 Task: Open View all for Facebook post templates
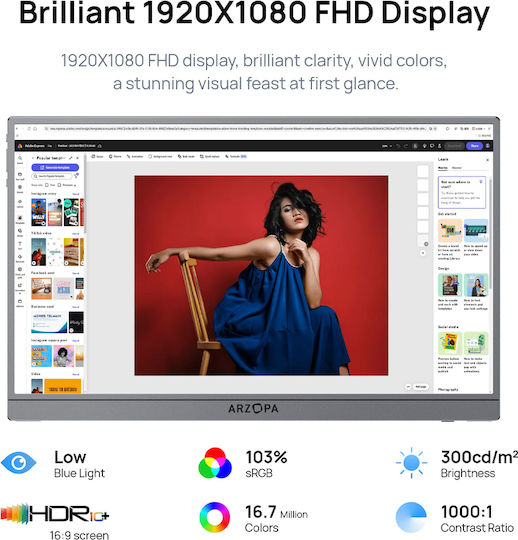tap(75, 273)
